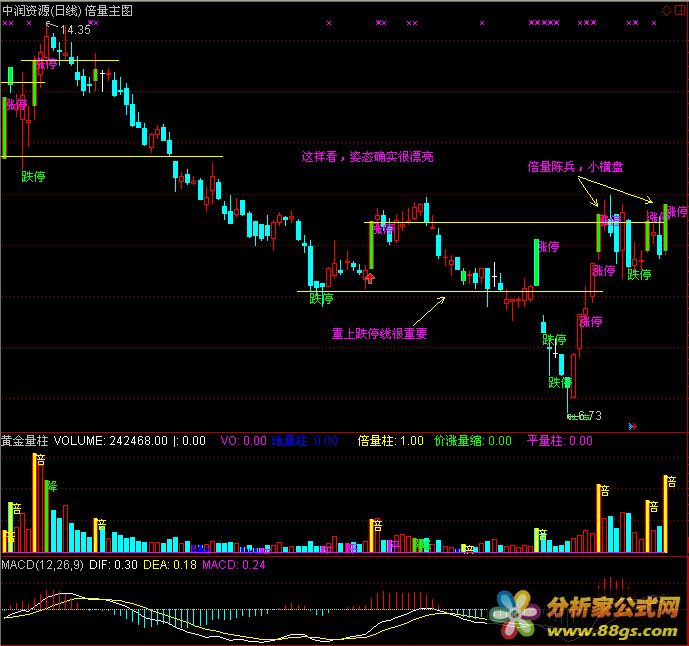Screen dimensions: 689x646
Task: Click the high price label 14.35
Action: coord(75,30)
